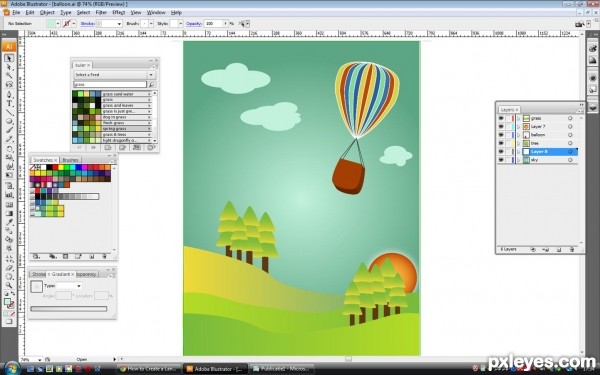Toggle visibility of Layer 8
Viewport: 600px width, 375px height.
click(501, 152)
